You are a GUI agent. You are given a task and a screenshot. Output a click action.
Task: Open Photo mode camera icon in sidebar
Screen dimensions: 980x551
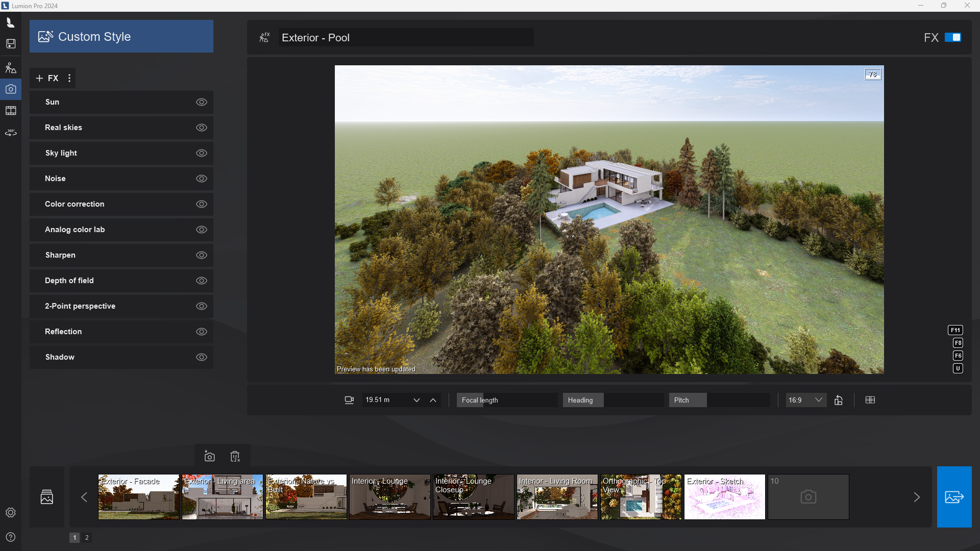pyautogui.click(x=11, y=89)
